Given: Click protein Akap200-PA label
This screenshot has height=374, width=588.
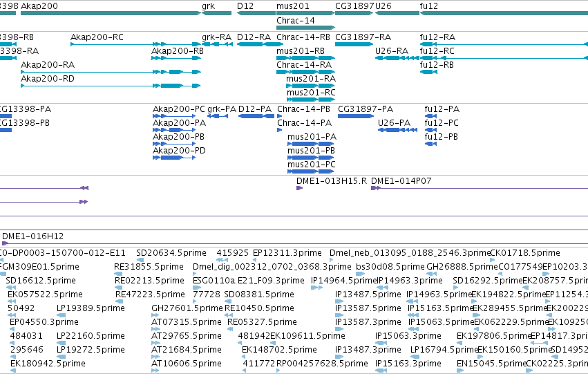Looking at the screenshot, I should tap(179, 123).
